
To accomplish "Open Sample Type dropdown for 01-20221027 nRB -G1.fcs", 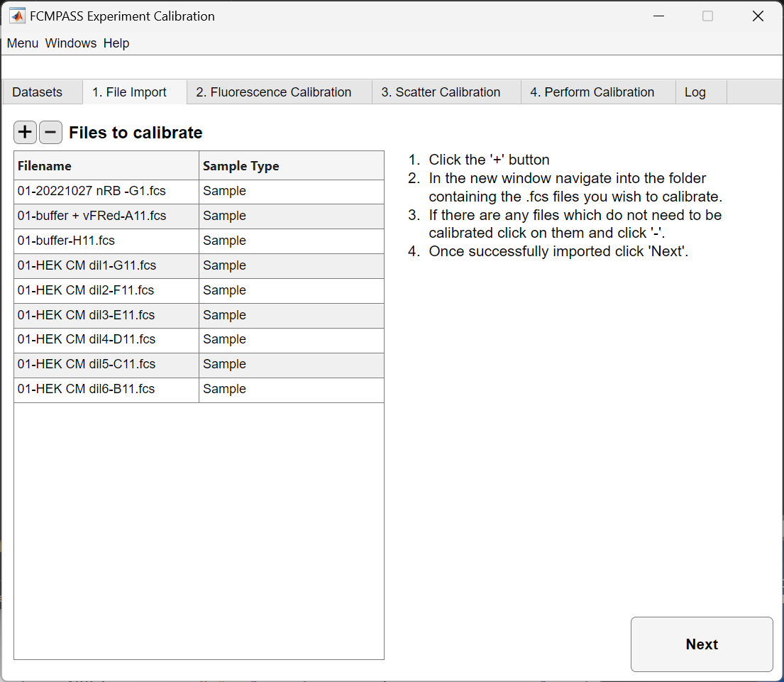I will [x=292, y=192].
